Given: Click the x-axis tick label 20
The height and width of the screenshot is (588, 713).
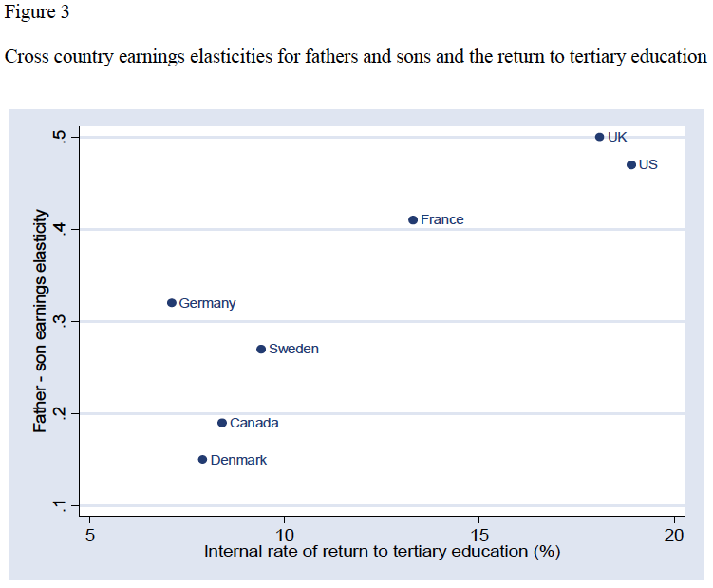Looking at the screenshot, I should point(674,535).
